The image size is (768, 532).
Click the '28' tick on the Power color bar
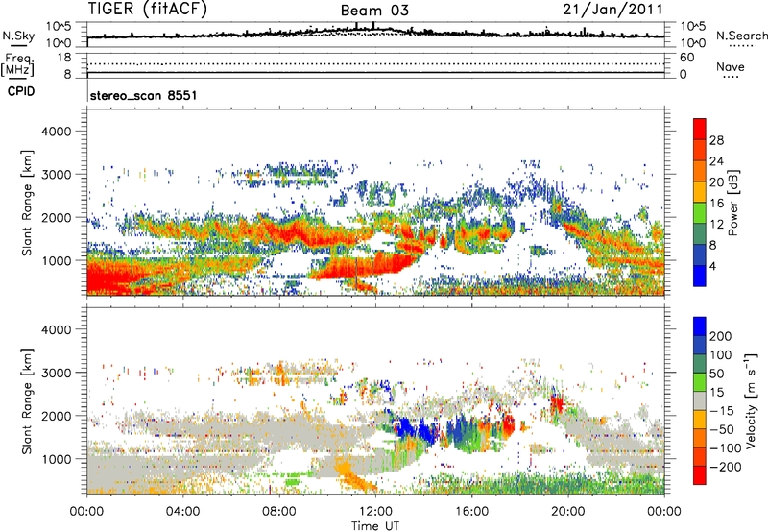tap(716, 140)
